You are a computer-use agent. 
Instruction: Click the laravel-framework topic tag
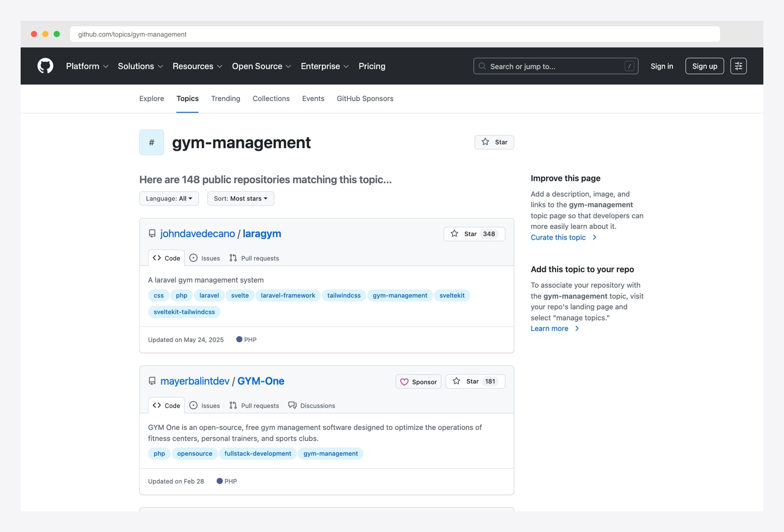tap(288, 295)
